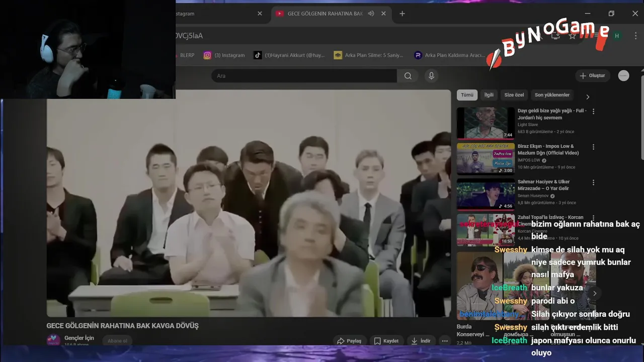Start voice search with microphone icon

click(431, 76)
